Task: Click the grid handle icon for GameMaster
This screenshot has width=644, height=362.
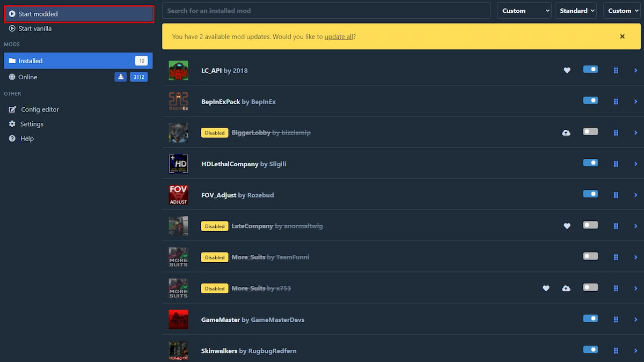Action: 616,320
